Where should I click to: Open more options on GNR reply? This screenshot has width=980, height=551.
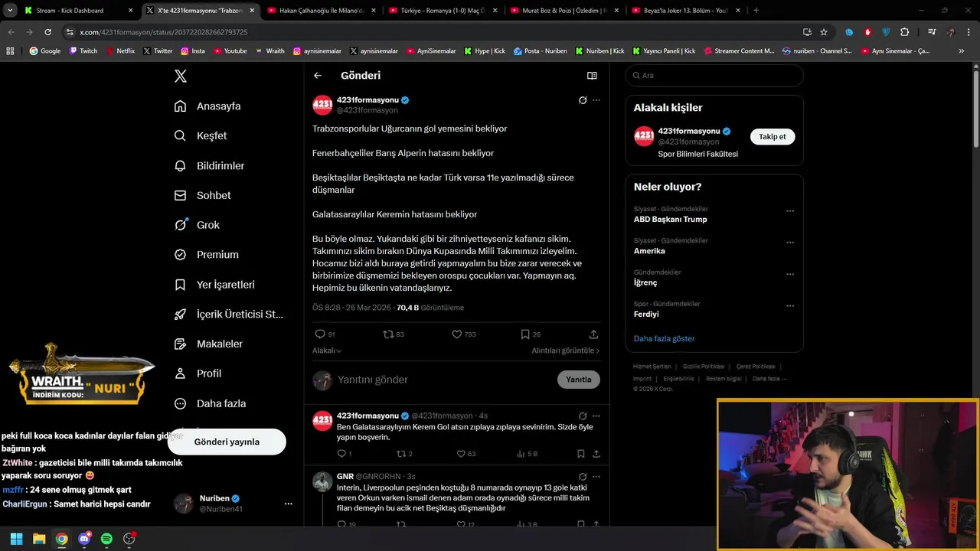pyautogui.click(x=596, y=476)
